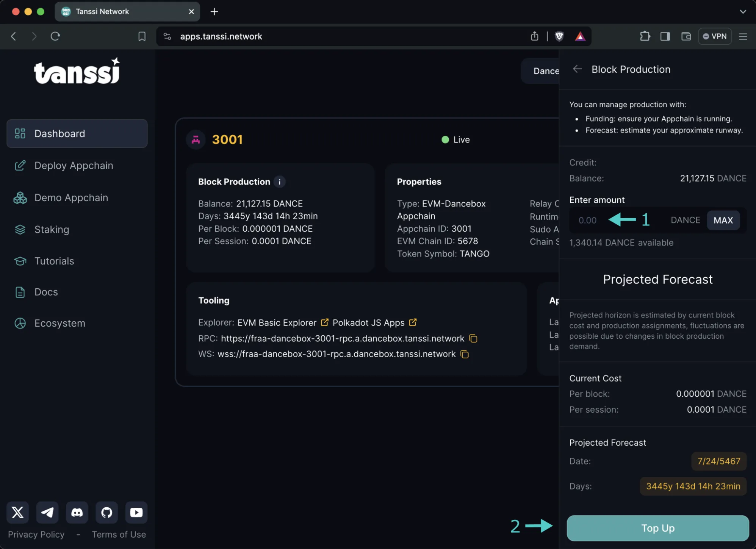Select the Tanssi Network browser tab

pyautogui.click(x=102, y=11)
